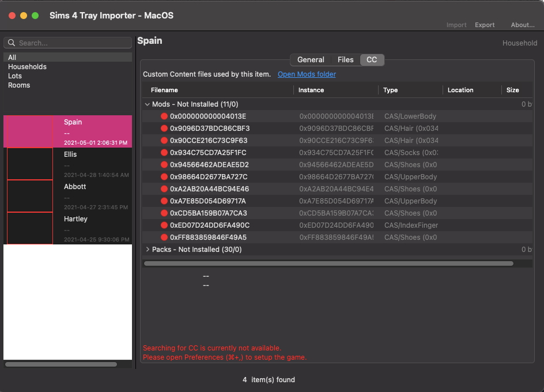Viewport: 544px width, 392px height.
Task: Select the CC tab
Action: tap(372, 60)
